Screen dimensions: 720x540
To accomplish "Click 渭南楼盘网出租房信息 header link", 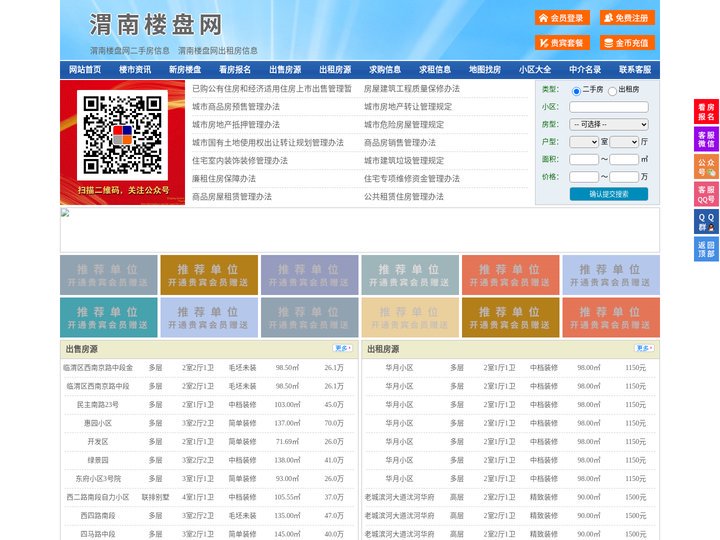I will (x=218, y=51).
